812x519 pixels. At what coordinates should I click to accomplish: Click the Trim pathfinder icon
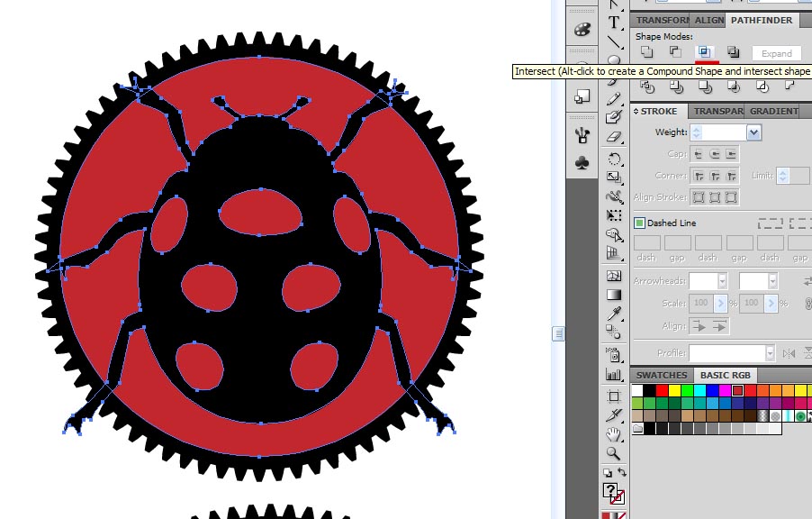pyautogui.click(x=676, y=86)
